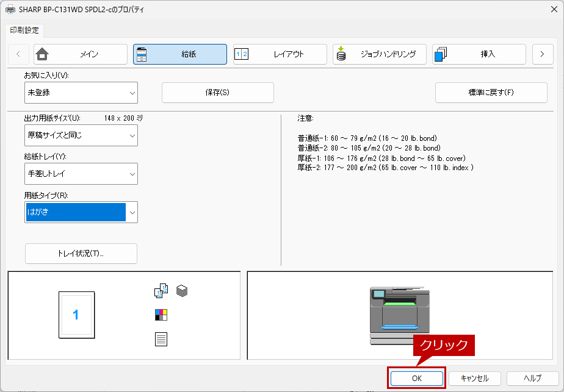Click the page 1 preview thumbnail

tap(76, 315)
